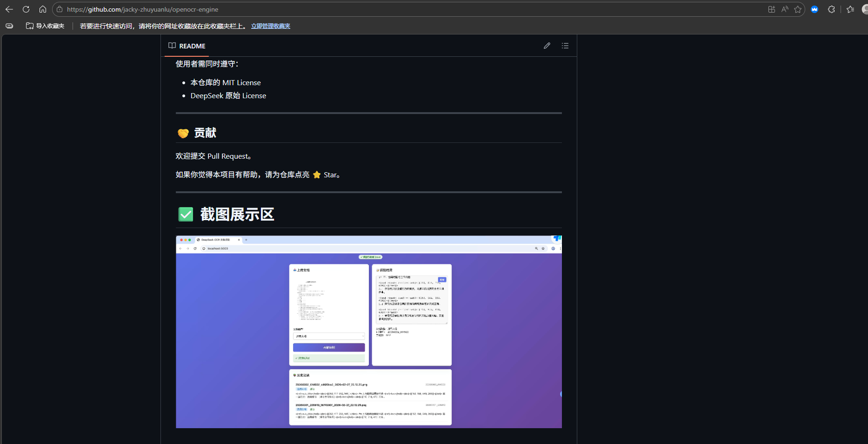The width and height of the screenshot is (868, 444).
Task: Open the Extensions puzzle-piece menu
Action: point(831,9)
